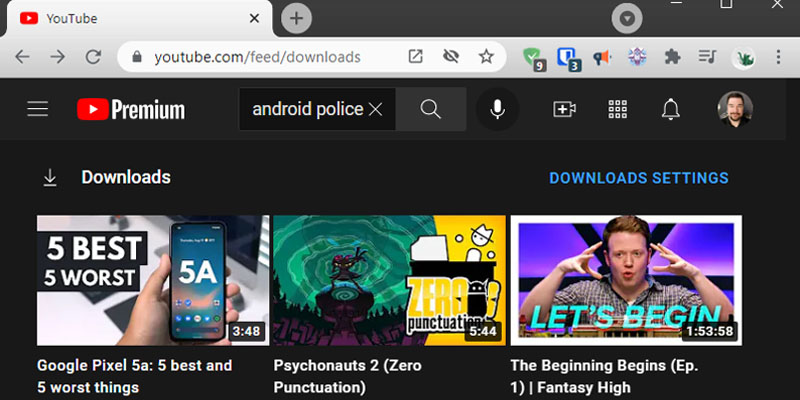Open a new tab with plus button
This screenshot has width=800, height=400.
[296, 19]
